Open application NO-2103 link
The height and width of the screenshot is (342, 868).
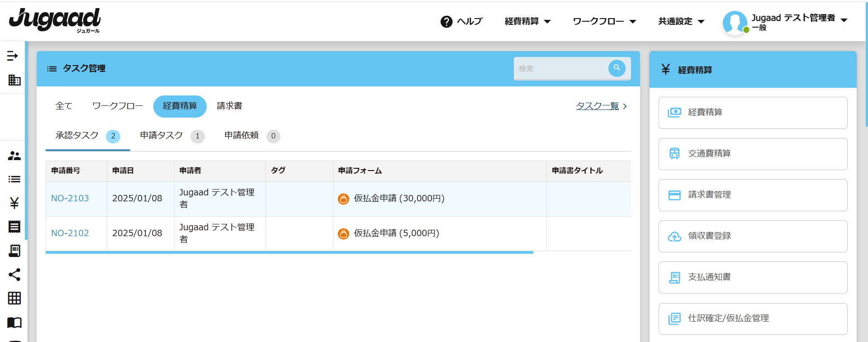70,198
